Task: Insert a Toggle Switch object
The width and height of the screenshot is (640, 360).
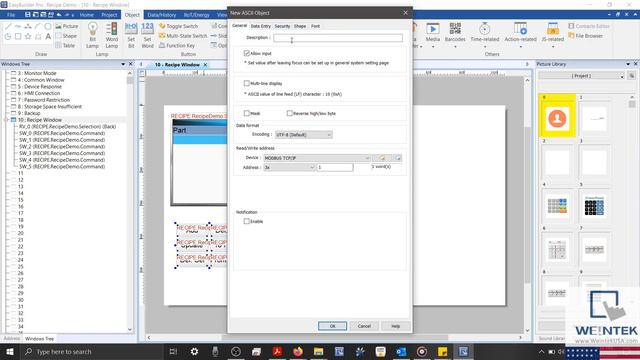Action: 178,26
